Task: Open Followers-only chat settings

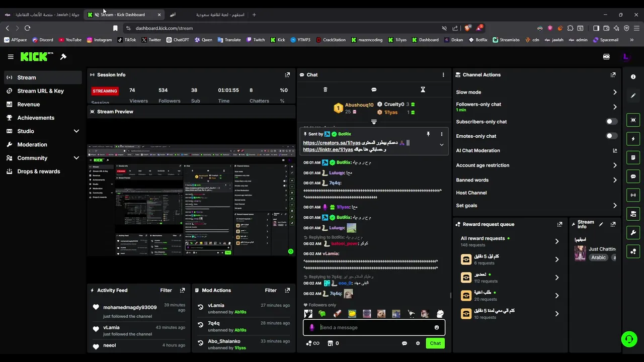Action: coord(536,107)
